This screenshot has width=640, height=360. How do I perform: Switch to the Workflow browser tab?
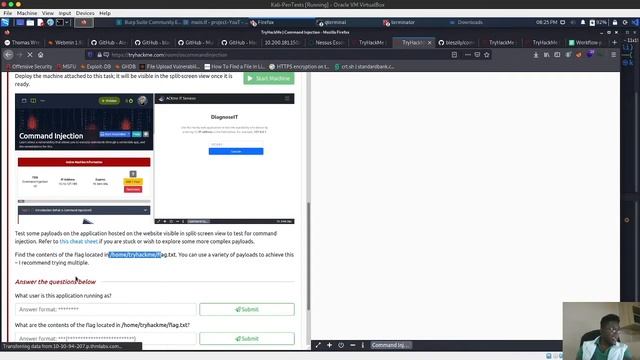(586, 42)
